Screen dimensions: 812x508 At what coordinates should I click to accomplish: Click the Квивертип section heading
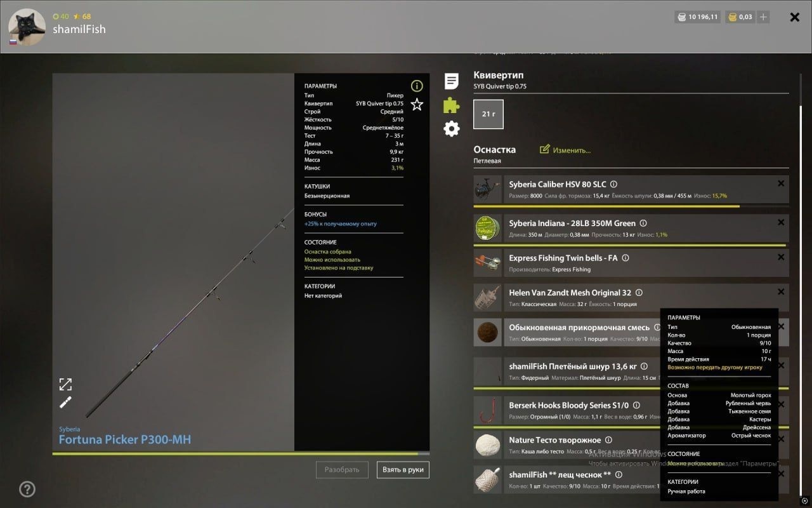(x=499, y=75)
